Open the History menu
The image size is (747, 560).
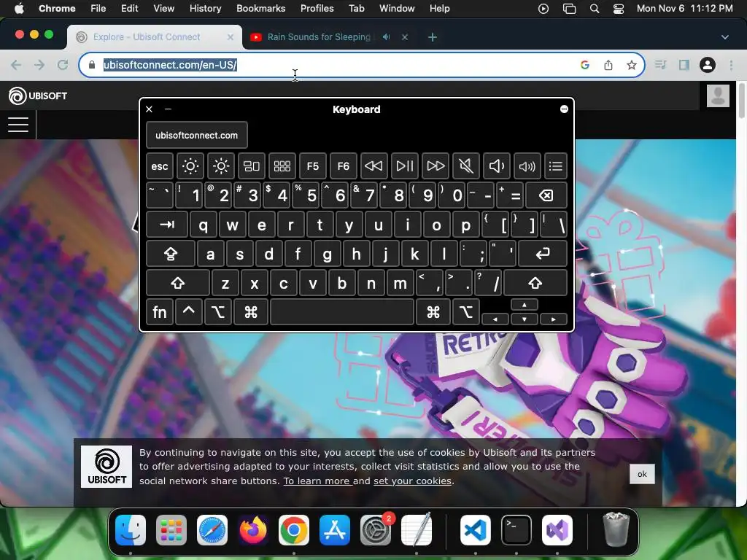205,8
